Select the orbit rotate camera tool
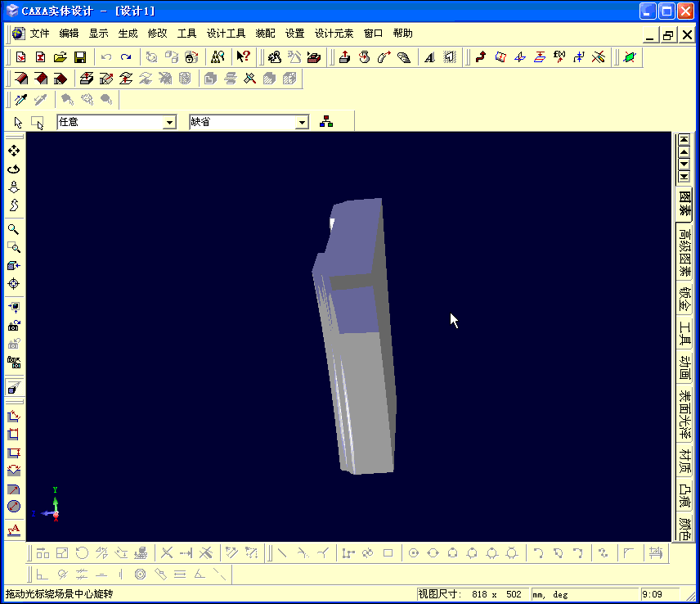Image resolution: width=700 pixels, height=604 pixels. [x=14, y=169]
